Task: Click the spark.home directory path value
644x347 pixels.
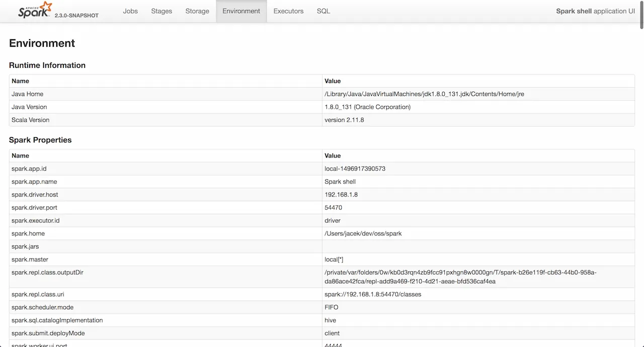Action: tap(363, 234)
